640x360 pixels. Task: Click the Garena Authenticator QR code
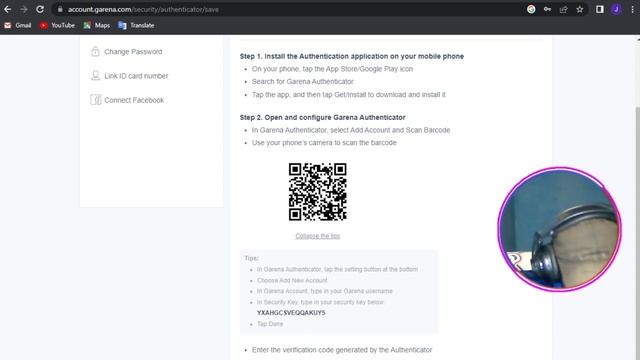tap(318, 192)
